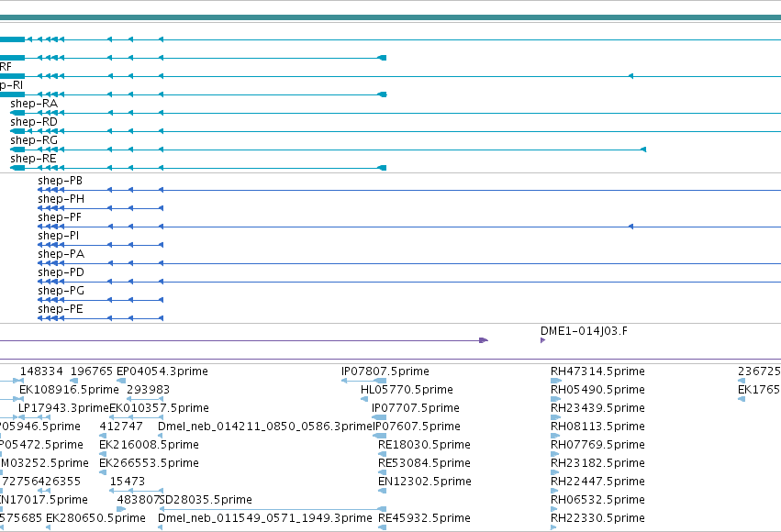Click the RE45932.5prime EST label
Viewport: 781px width, 532px height.
tap(424, 518)
